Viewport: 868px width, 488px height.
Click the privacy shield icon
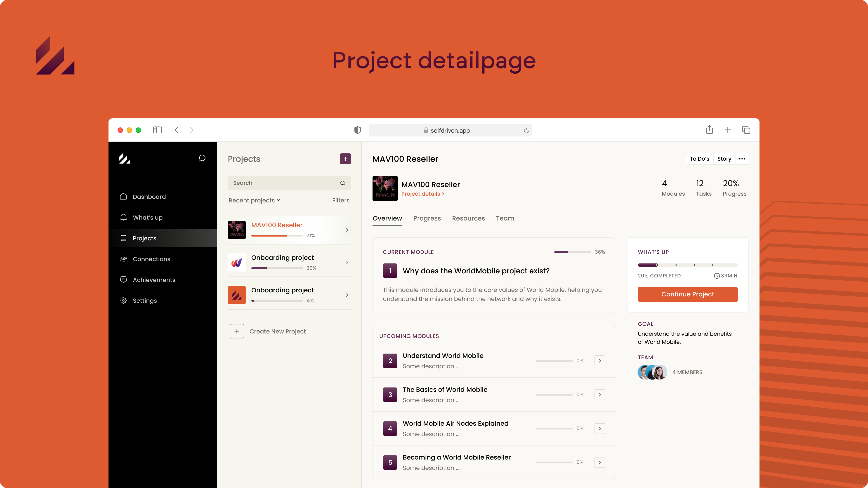click(358, 130)
